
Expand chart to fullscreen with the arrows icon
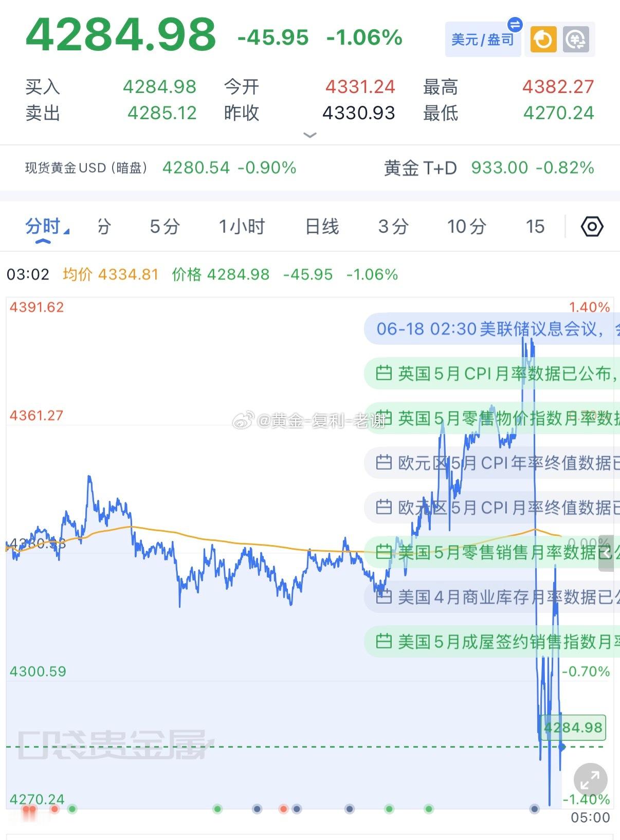coord(590,780)
